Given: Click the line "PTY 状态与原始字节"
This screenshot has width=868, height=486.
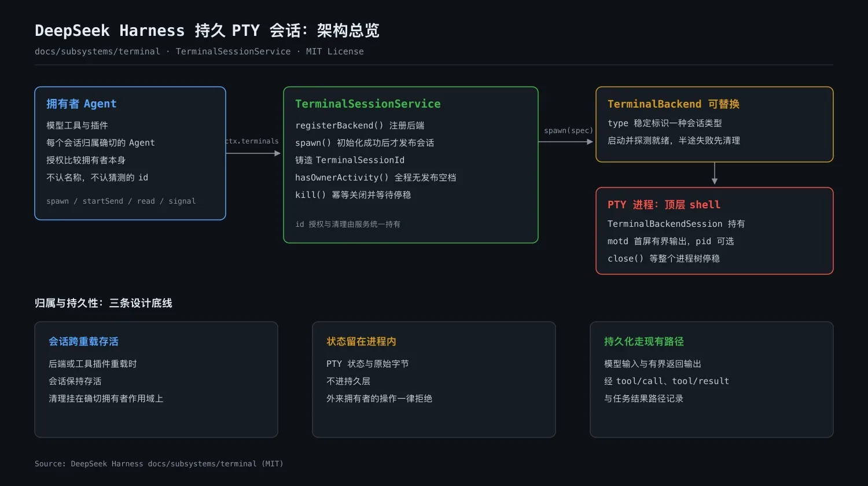Looking at the screenshot, I should 367,364.
